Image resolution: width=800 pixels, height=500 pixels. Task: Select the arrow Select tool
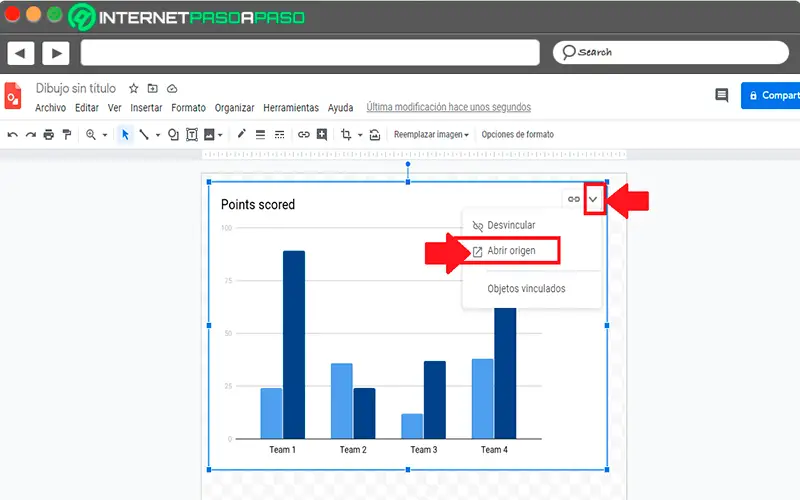(x=125, y=135)
